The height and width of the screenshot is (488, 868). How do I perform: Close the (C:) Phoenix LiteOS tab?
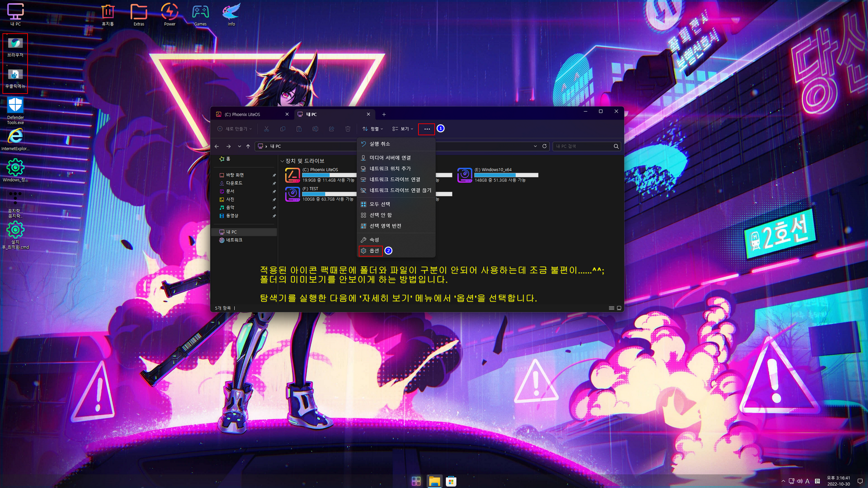287,114
